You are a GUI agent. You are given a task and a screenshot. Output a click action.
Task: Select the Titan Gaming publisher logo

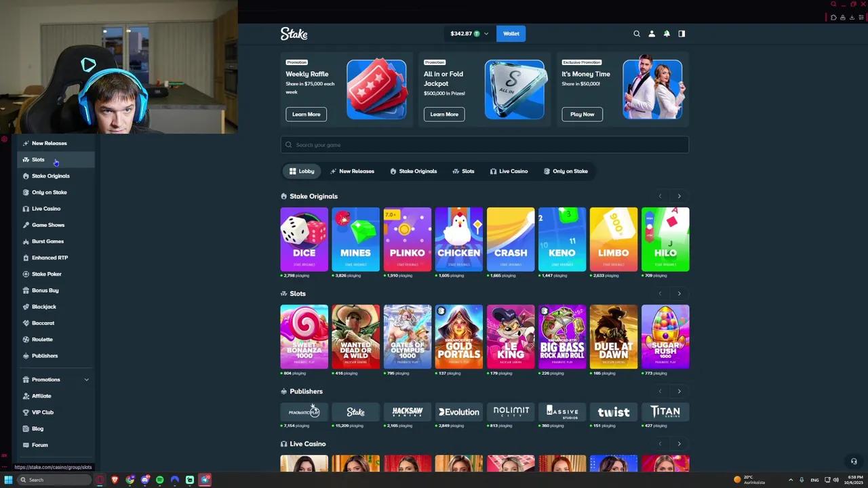[665, 412]
